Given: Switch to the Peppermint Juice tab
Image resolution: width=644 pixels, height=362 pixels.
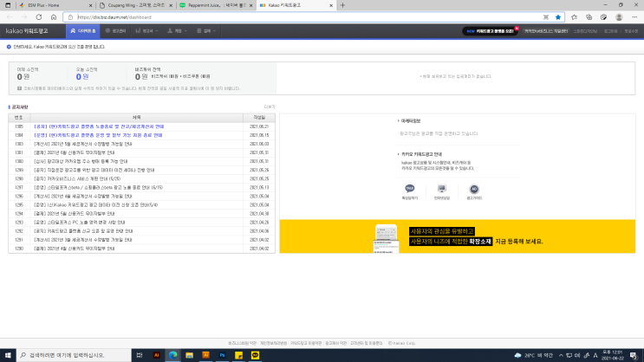Looking at the screenshot, I should pyautogui.click(x=217, y=5).
